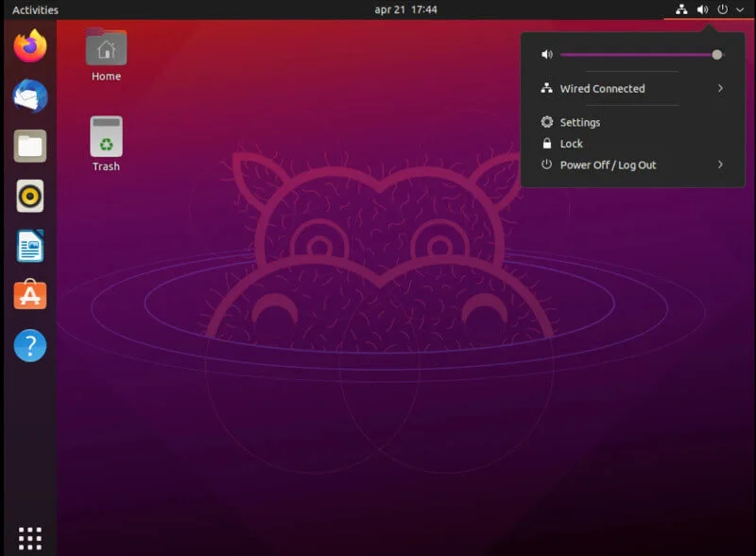Open the Files file manager
The image size is (756, 556).
(x=28, y=145)
